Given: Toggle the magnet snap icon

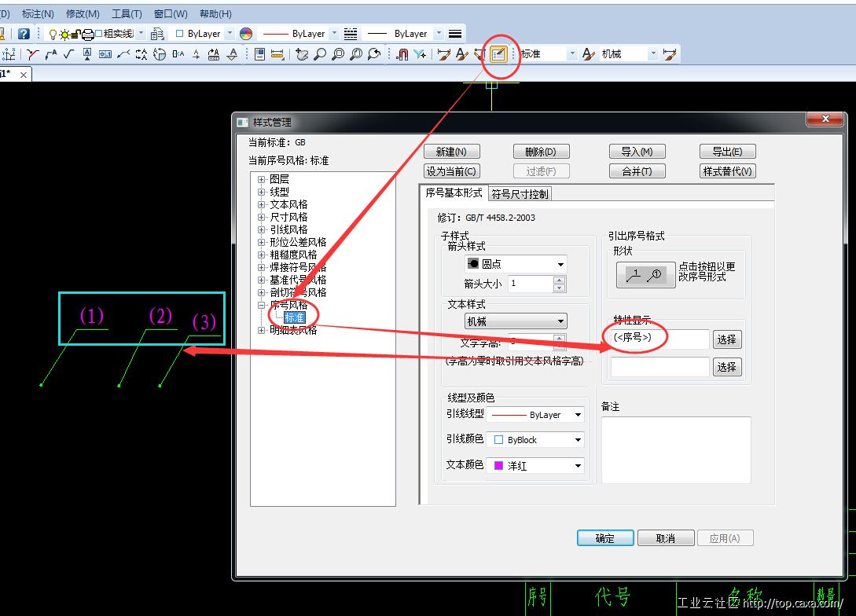Looking at the screenshot, I should [x=402, y=54].
